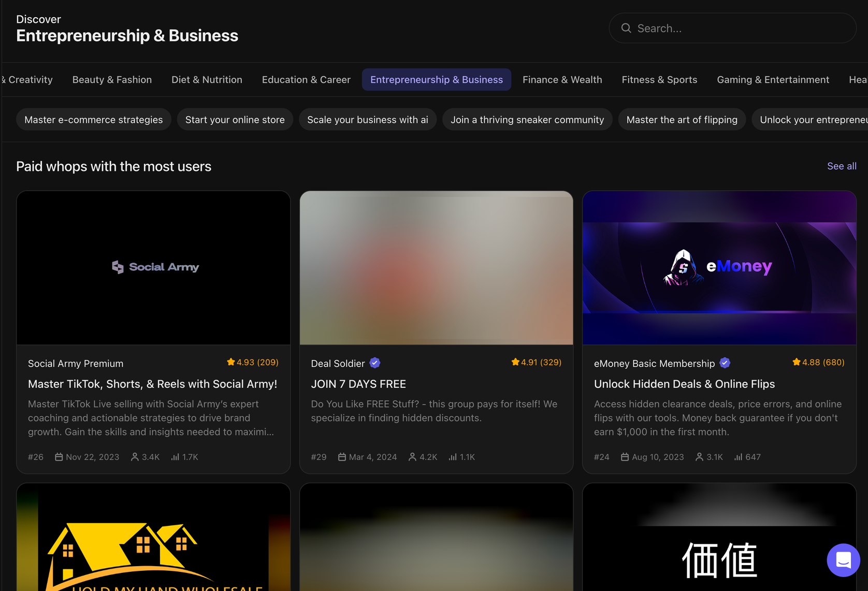Switch to Gaming & Entertainment tab
This screenshot has width=868, height=591.
773,80
